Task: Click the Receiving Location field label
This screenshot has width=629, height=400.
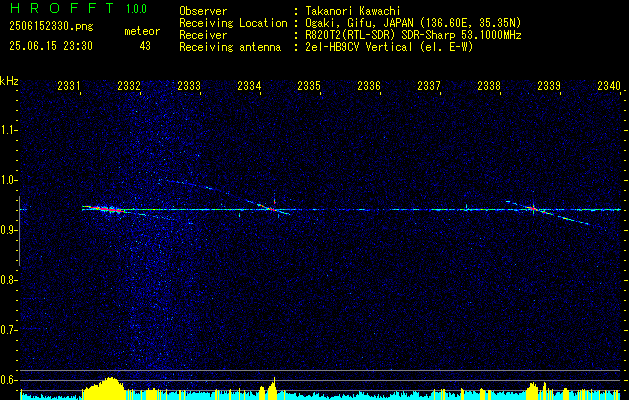Action: tap(233, 23)
